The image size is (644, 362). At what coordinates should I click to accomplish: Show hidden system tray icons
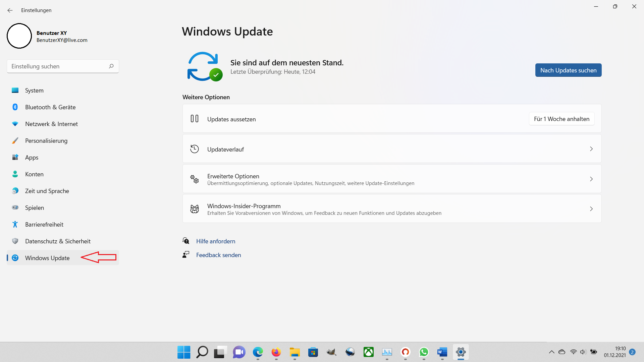[x=551, y=352]
